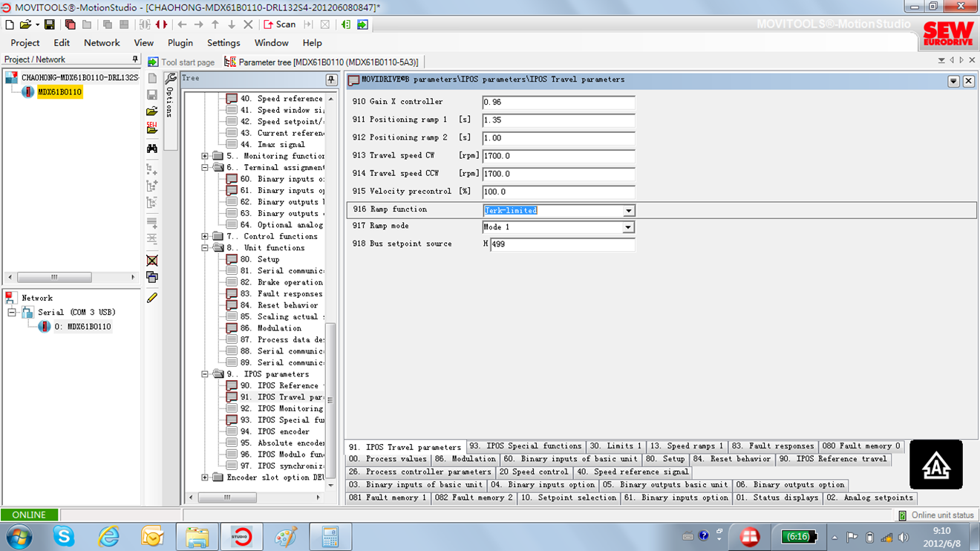The image size is (980, 551).
Task: Open the Ramp function dropdown
Action: point(628,211)
